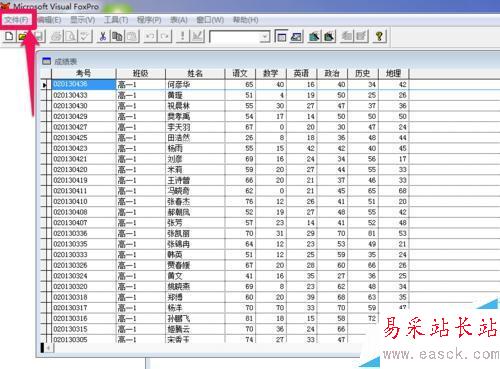Image resolution: width=500 pixels, height=369 pixels.
Task: Select the 020130427 exam number cell
Action: 84,127
